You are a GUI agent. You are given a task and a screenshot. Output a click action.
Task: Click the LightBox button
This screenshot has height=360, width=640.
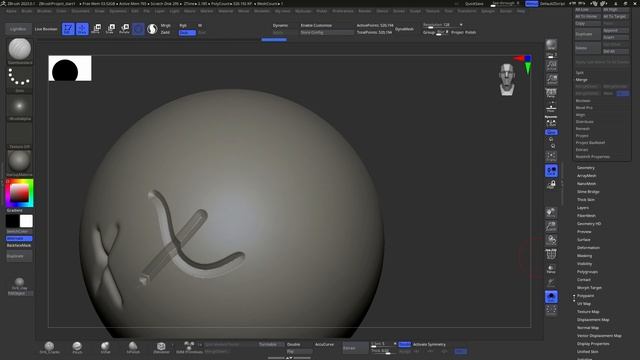click(x=18, y=29)
